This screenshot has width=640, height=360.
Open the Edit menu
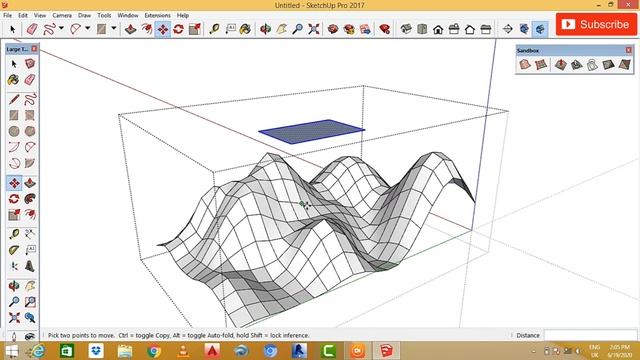pos(23,15)
